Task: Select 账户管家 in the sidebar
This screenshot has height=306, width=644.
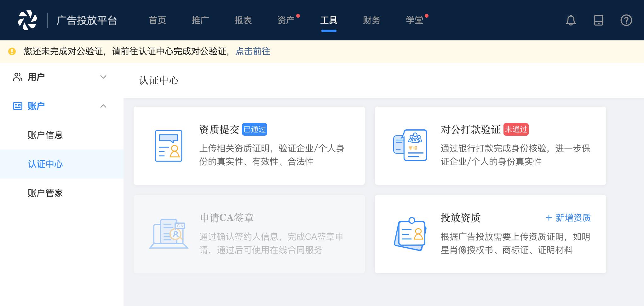Action: (x=45, y=193)
